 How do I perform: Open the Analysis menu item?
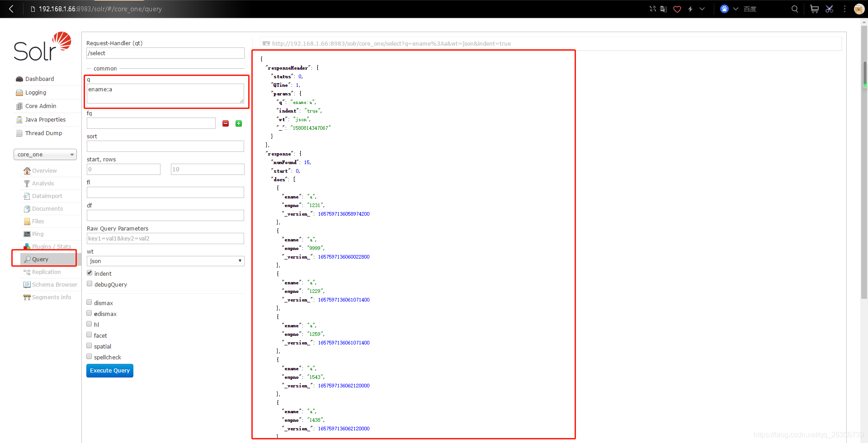coord(43,184)
